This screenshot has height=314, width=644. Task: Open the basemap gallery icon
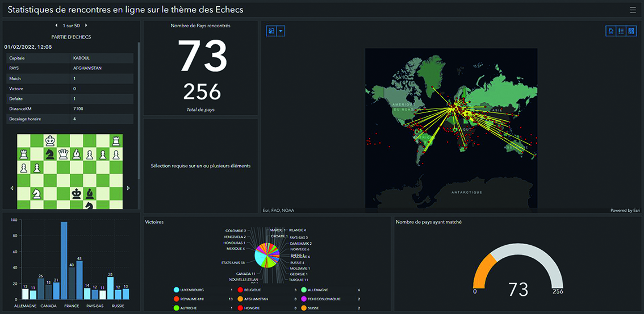(x=631, y=31)
